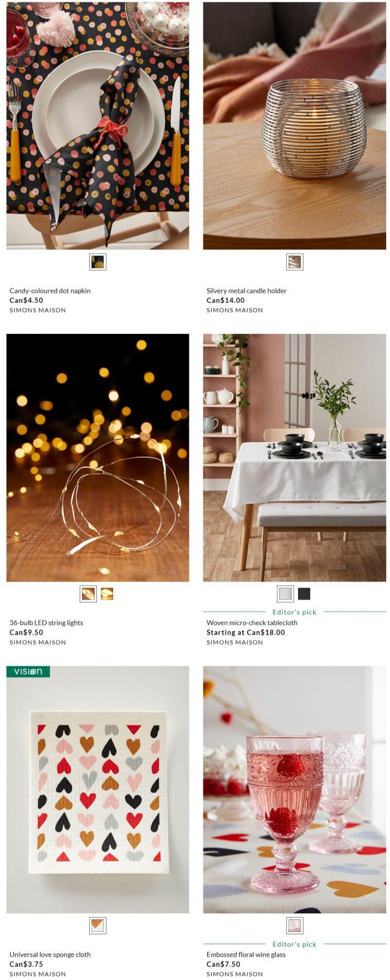Open the white tablecloth dining room image
The image size is (390, 980).
pyautogui.click(x=295, y=458)
